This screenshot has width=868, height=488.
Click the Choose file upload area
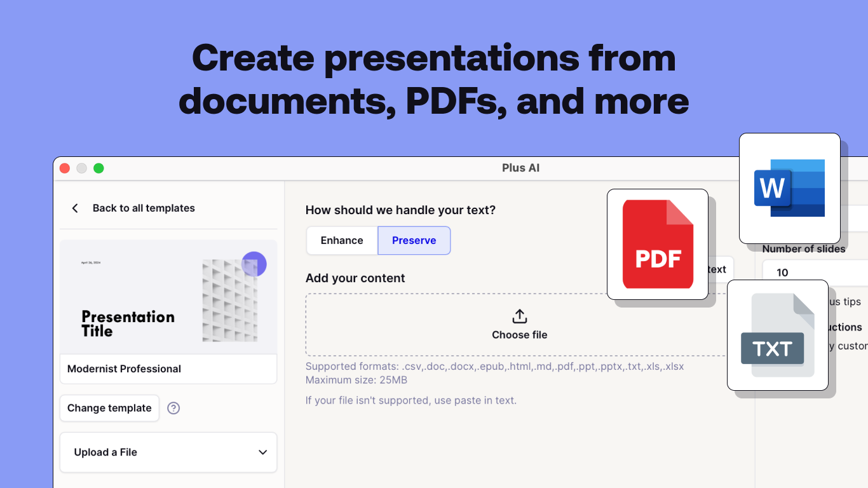point(519,325)
